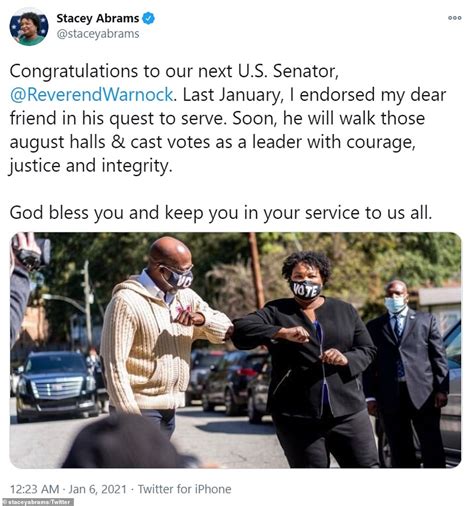Click the man in suit wearing blue mask
The height and width of the screenshot is (506, 474).
(408, 370)
